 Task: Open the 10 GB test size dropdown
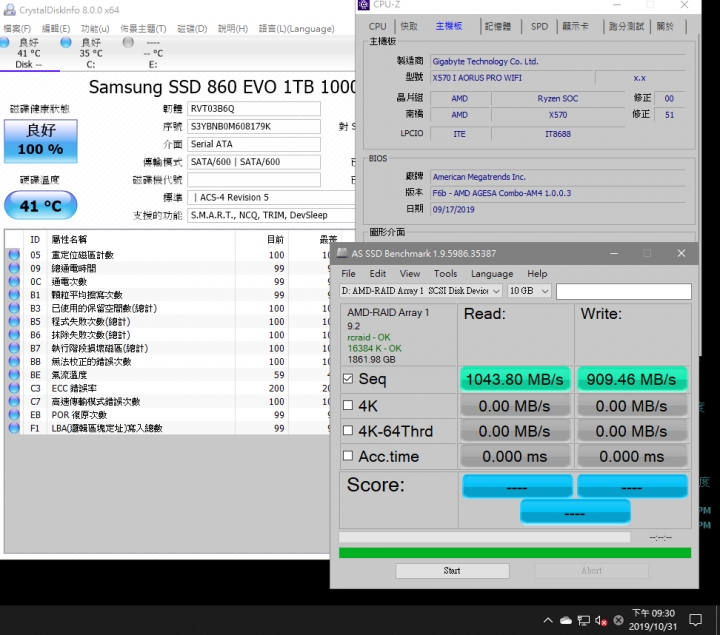pos(529,291)
